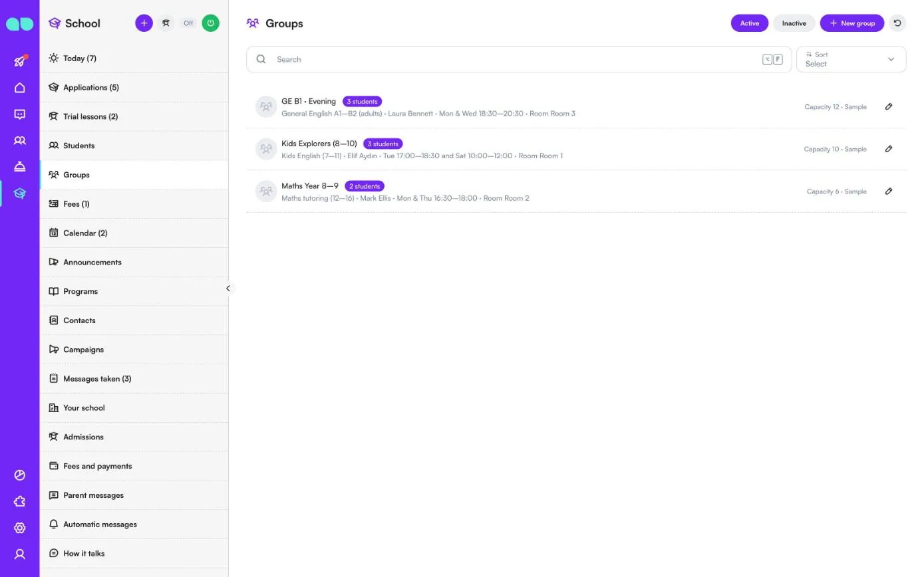The image size is (924, 577).
Task: Open the Maths Year 8—9 group title
Action: coord(310,186)
